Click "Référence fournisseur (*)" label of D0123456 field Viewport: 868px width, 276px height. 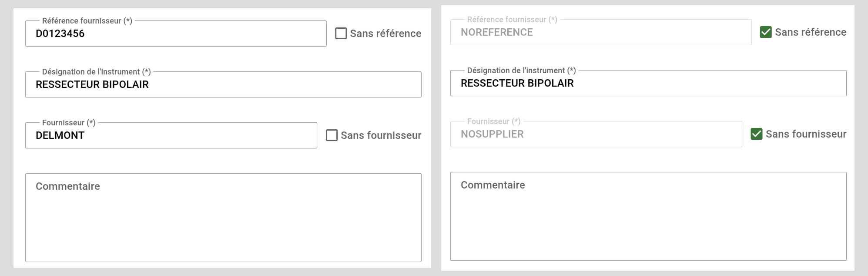click(x=87, y=21)
